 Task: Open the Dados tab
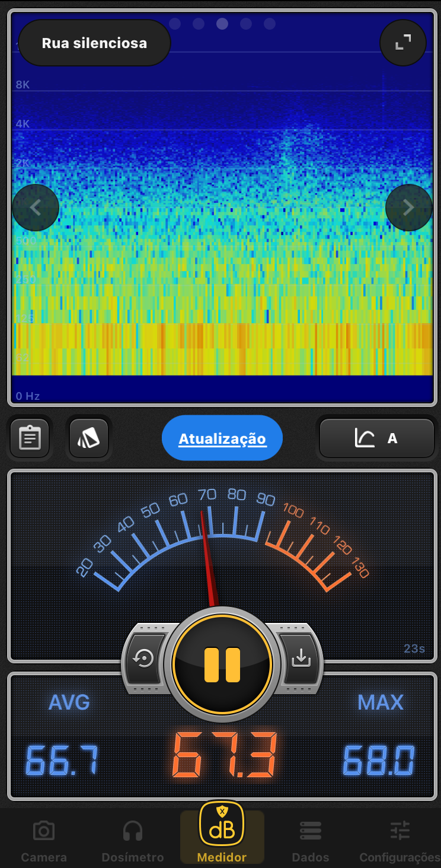[x=311, y=840]
